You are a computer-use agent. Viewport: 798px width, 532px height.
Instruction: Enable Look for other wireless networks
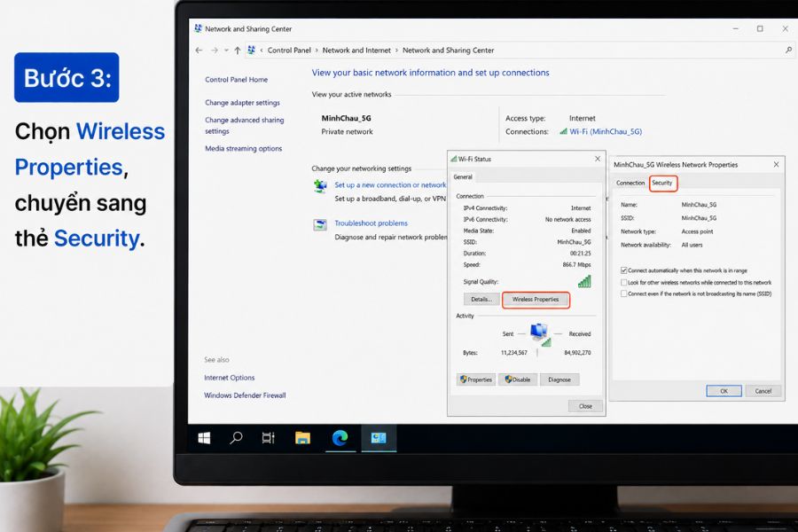(624, 282)
